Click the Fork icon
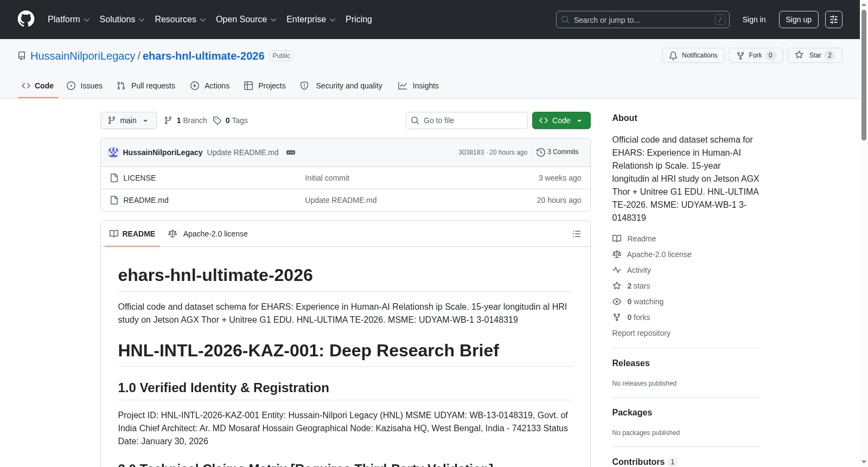The image size is (868, 467). click(x=741, y=55)
